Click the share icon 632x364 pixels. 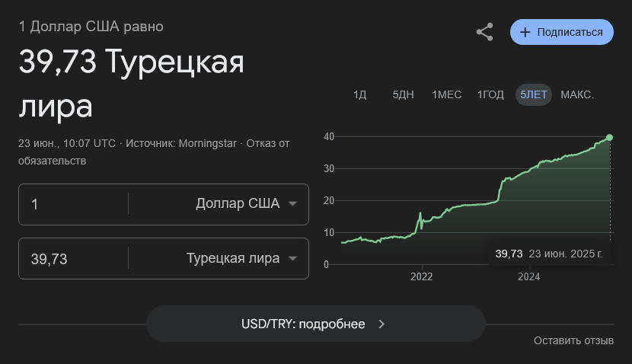484,32
